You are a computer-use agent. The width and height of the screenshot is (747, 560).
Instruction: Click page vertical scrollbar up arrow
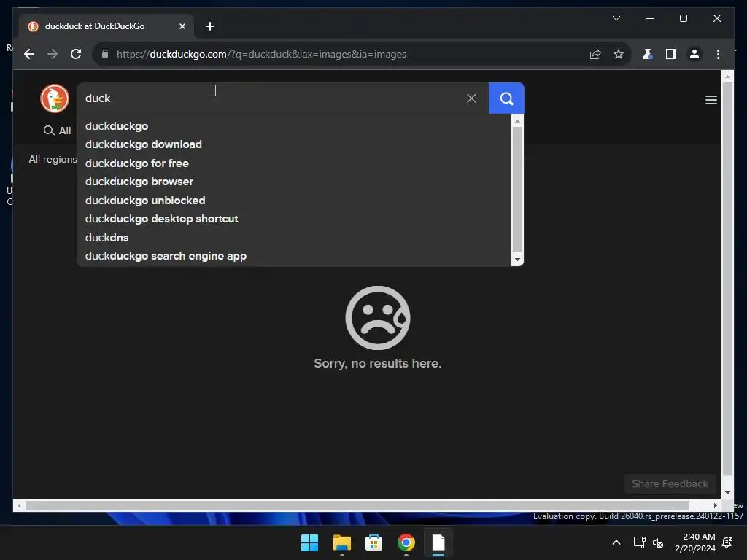tap(727, 76)
